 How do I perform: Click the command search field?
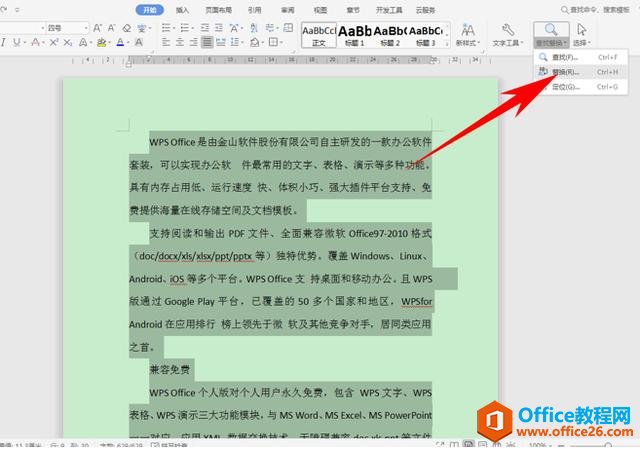pos(595,9)
